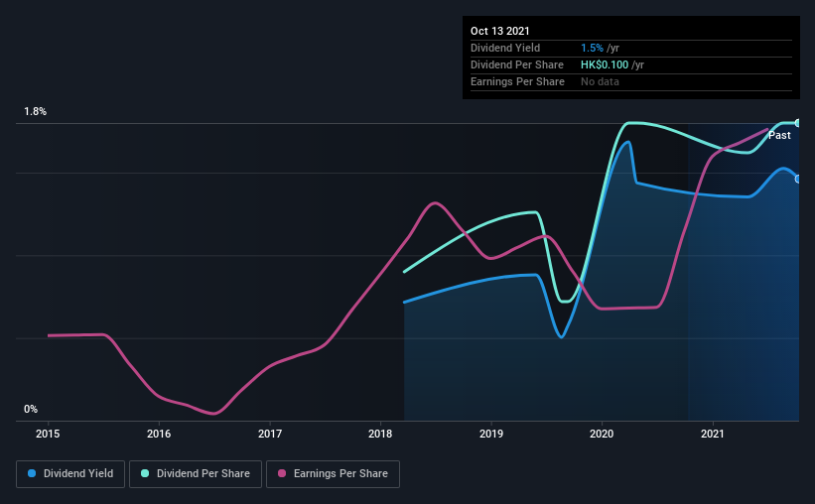This screenshot has width=815, height=504.
Task: Select the 2015 label on time axis
Action: (48, 434)
